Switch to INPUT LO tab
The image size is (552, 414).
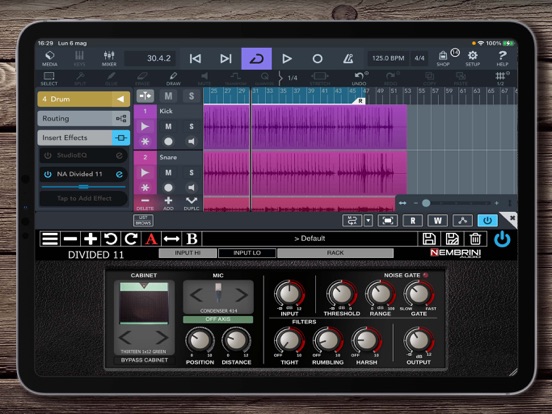247,253
